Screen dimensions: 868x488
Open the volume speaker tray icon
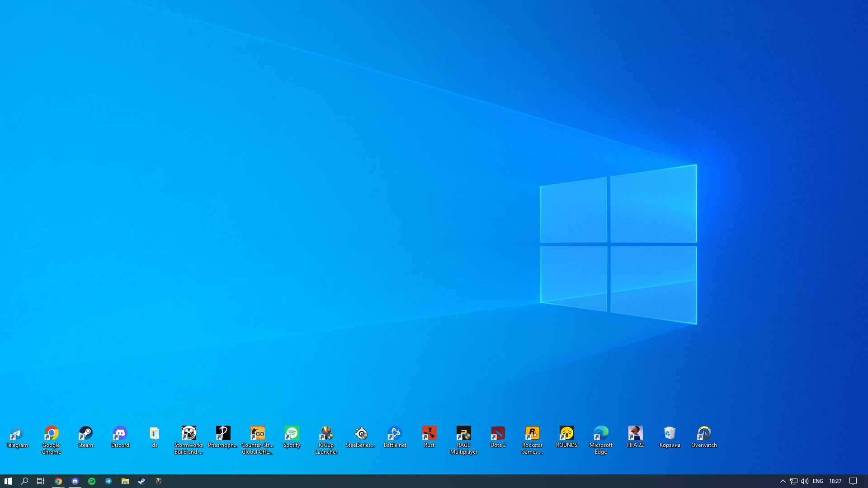click(x=805, y=481)
